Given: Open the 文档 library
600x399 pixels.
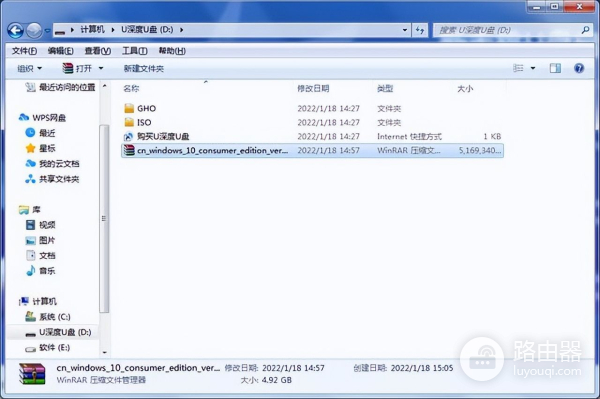Looking at the screenshot, I should click(x=41, y=256).
